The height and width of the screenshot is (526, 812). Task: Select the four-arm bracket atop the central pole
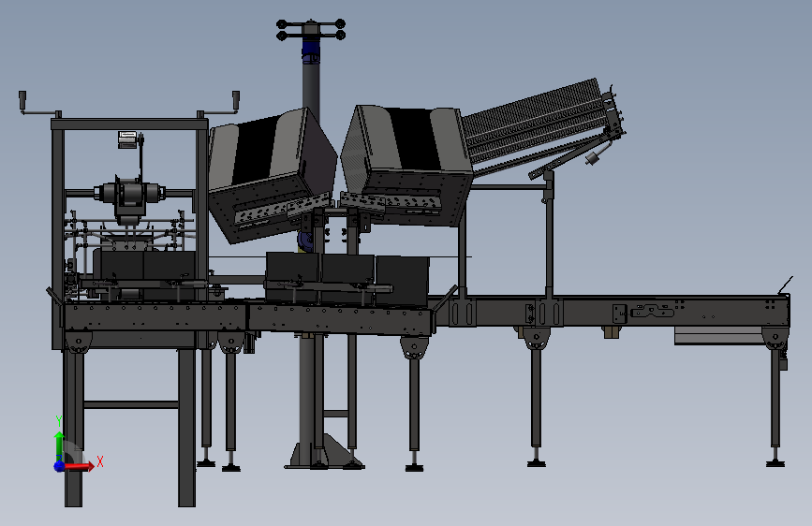coord(311,30)
